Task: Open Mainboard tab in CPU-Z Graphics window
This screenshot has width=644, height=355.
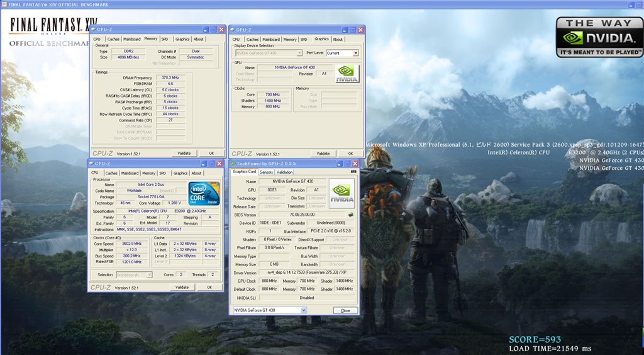Action: 271,40
